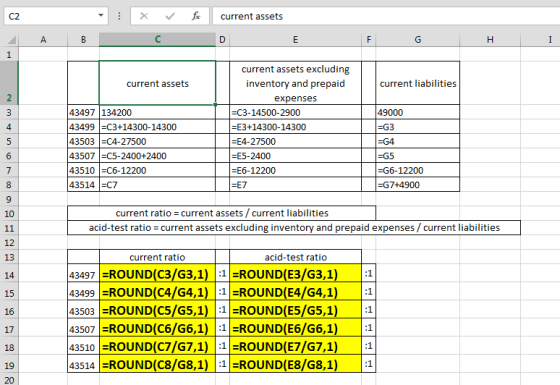The image size is (560, 385).
Task: Select the 'current assets' header cell
Action: tap(157, 83)
